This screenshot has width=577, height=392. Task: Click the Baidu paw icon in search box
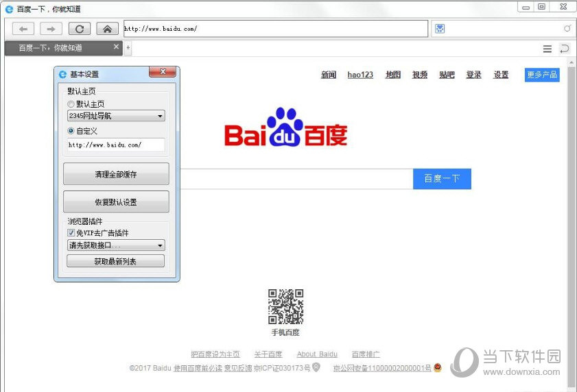click(x=440, y=29)
